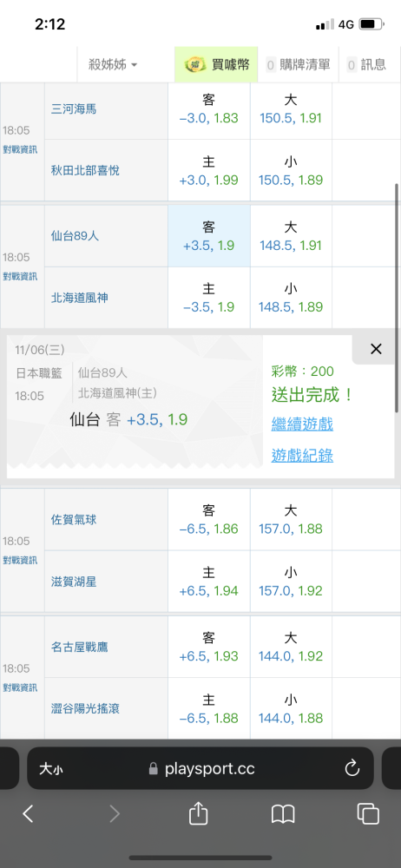Open the Safari tabs overview icon
Image resolution: width=401 pixels, height=868 pixels.
point(368,813)
